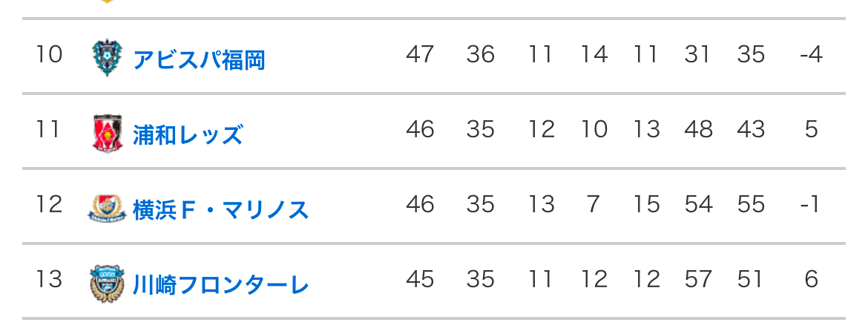The image size is (868, 334).
Task: Click the Avispa Fukuoka team crest
Action: tap(104, 58)
